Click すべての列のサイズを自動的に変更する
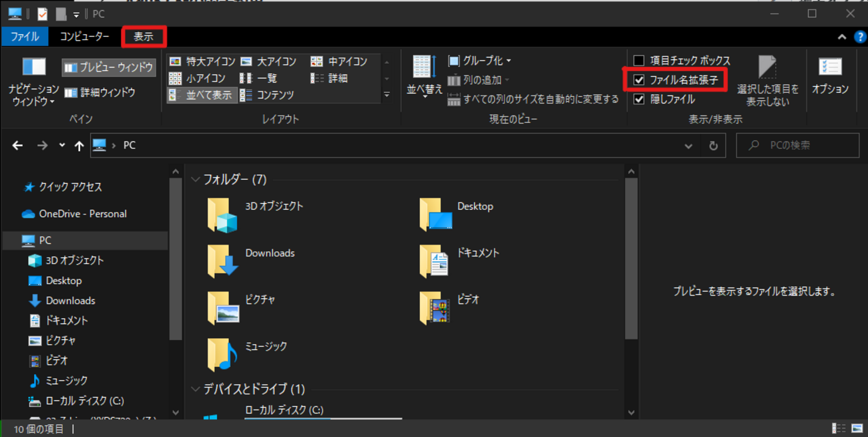Image resolution: width=868 pixels, height=437 pixels. click(533, 100)
